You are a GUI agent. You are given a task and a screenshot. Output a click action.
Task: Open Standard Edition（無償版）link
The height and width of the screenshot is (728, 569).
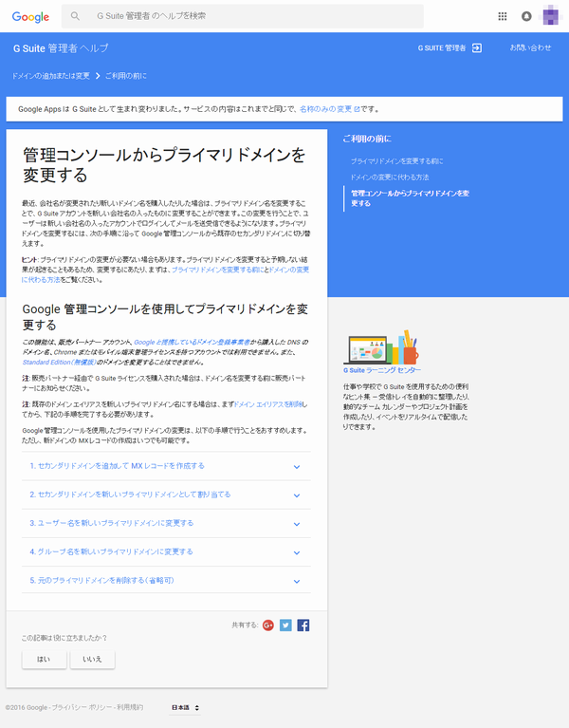[x=60, y=363]
